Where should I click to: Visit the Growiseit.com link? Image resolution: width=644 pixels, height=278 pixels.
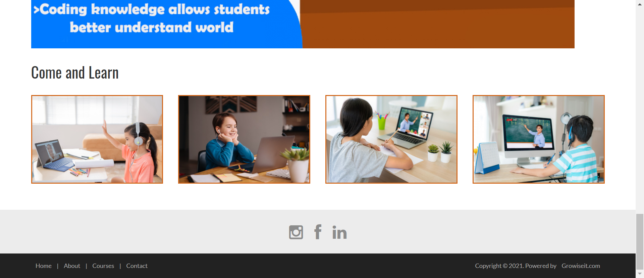[581, 266]
